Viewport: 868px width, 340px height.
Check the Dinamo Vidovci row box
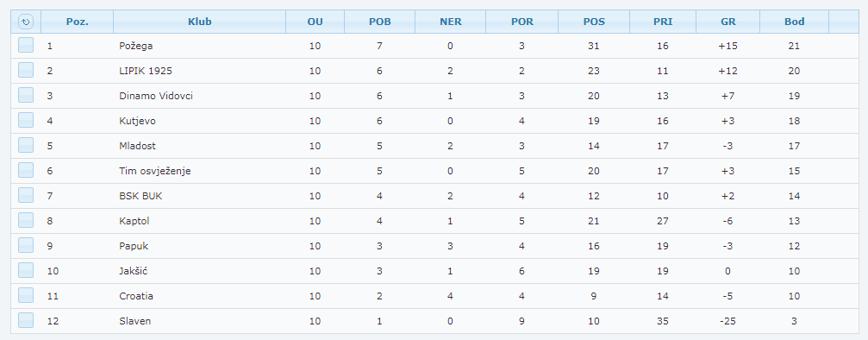coord(26,95)
